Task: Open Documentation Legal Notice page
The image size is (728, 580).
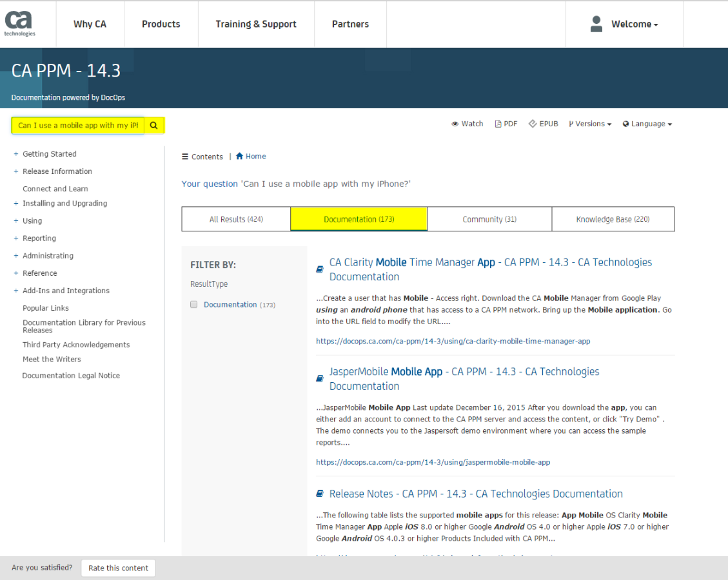Action: pos(71,375)
